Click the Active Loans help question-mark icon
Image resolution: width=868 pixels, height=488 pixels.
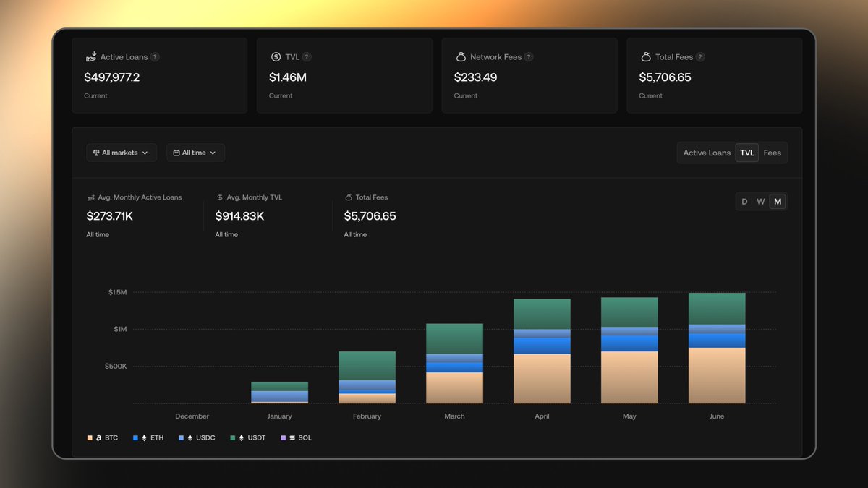click(155, 57)
